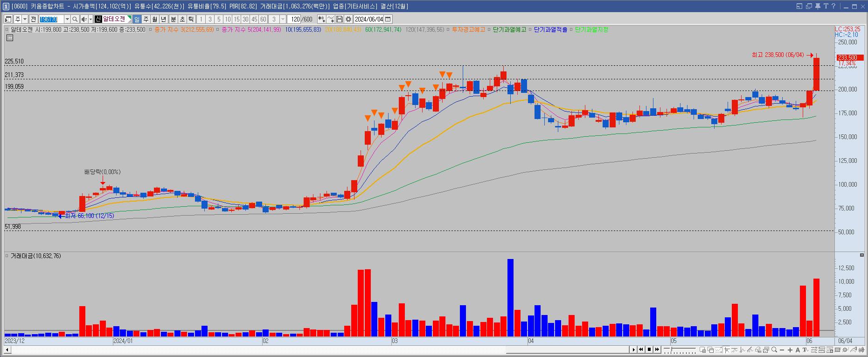Open the stock code dropdown arrow
Image resolution: width=868 pixels, height=357 pixels.
click(67, 19)
